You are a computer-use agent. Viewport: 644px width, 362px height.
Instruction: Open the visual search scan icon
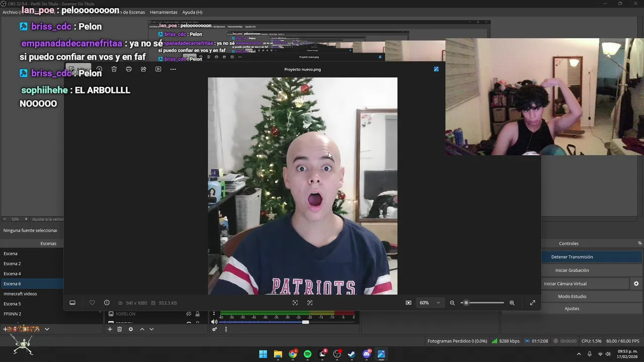(295, 303)
